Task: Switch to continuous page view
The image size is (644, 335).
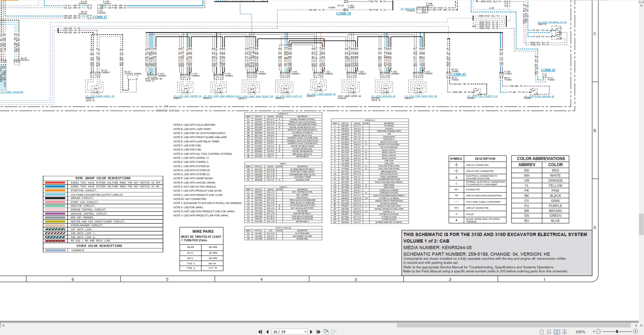Action: [549, 332]
